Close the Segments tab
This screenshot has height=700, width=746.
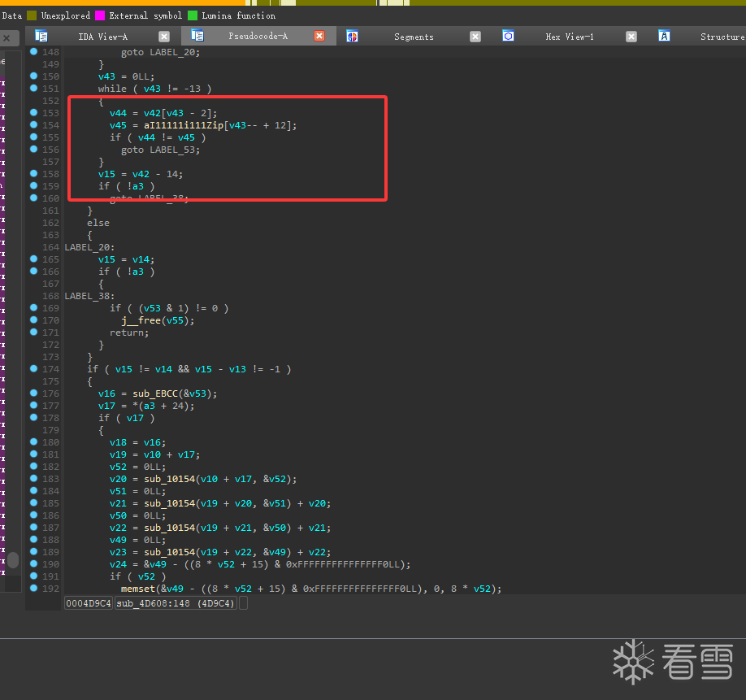coord(475,37)
